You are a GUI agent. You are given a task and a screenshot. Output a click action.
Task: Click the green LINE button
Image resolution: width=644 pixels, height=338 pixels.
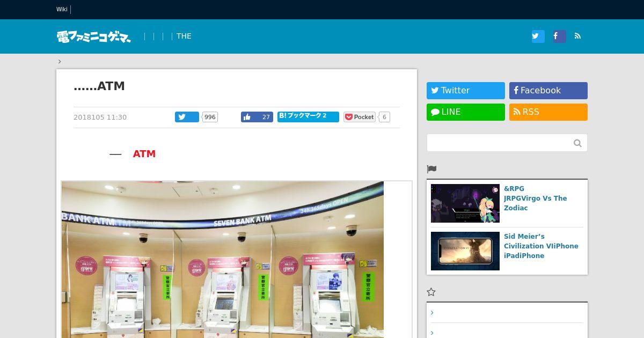(466, 112)
